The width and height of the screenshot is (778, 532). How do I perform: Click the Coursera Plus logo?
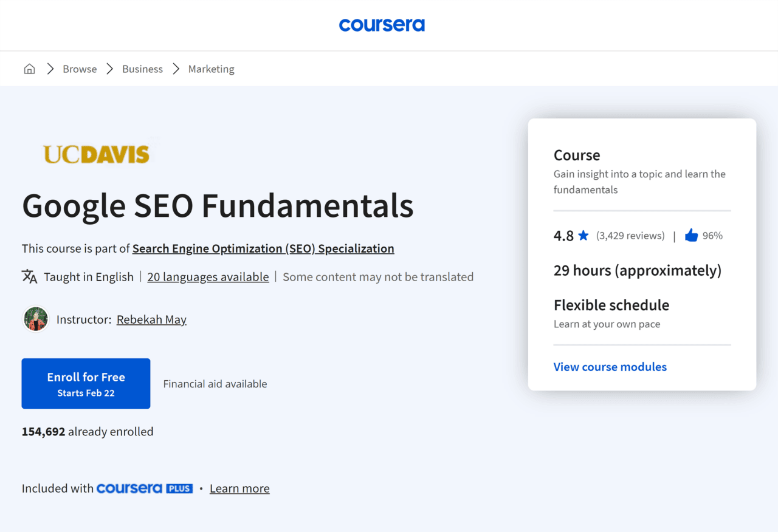click(x=145, y=488)
